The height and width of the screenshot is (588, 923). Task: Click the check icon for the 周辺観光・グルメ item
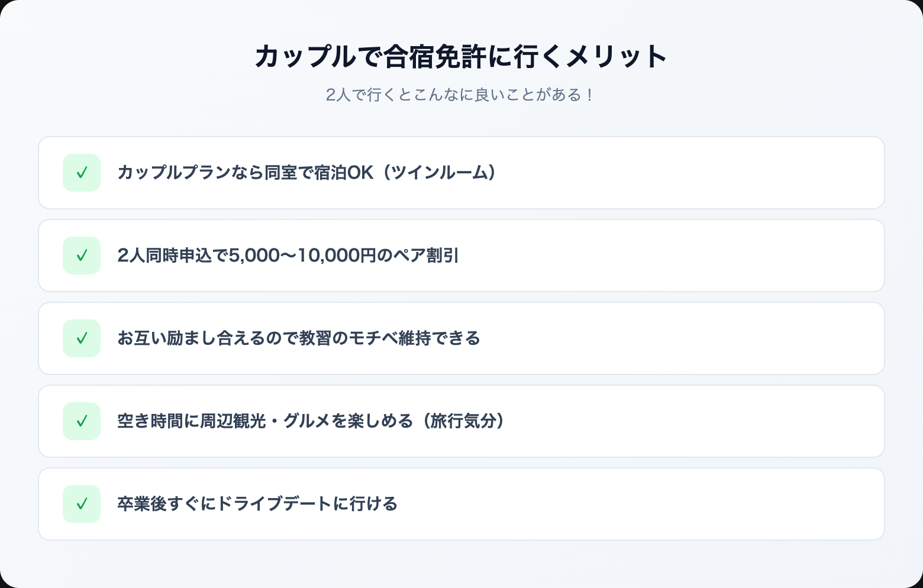pyautogui.click(x=82, y=421)
